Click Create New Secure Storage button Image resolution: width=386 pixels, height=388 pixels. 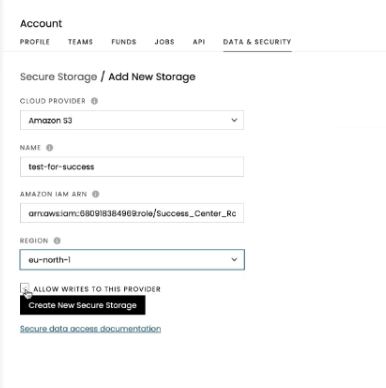point(83,305)
